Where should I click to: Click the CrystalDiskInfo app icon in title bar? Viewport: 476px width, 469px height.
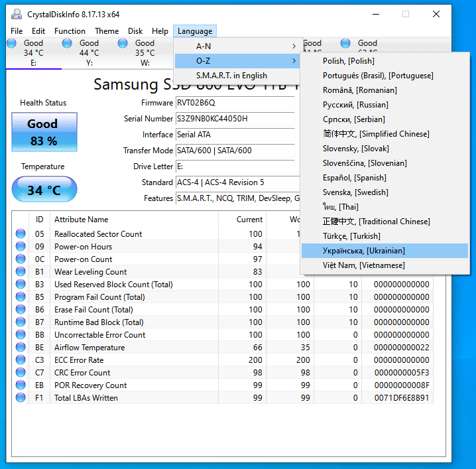pos(17,15)
